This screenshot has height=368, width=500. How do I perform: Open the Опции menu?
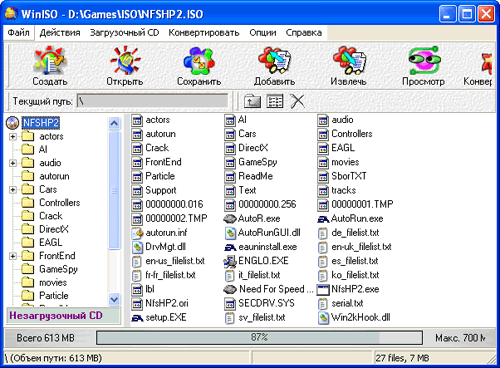(263, 33)
